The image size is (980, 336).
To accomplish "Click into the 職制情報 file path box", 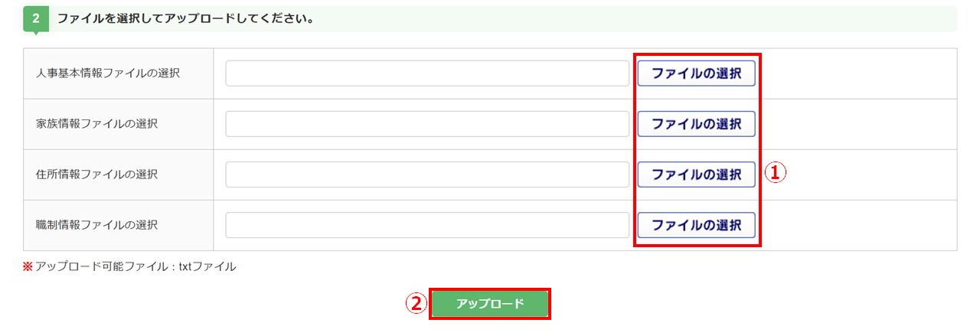I will [x=427, y=225].
